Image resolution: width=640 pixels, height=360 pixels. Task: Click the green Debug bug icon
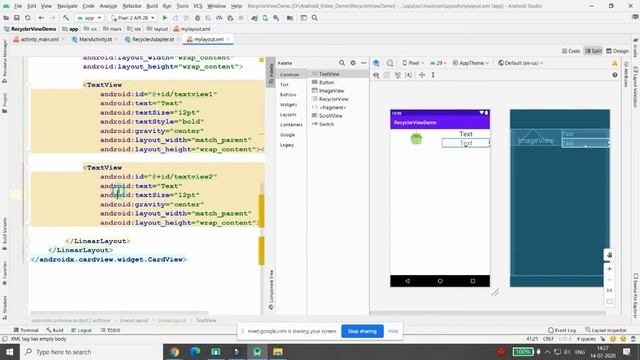click(x=198, y=18)
